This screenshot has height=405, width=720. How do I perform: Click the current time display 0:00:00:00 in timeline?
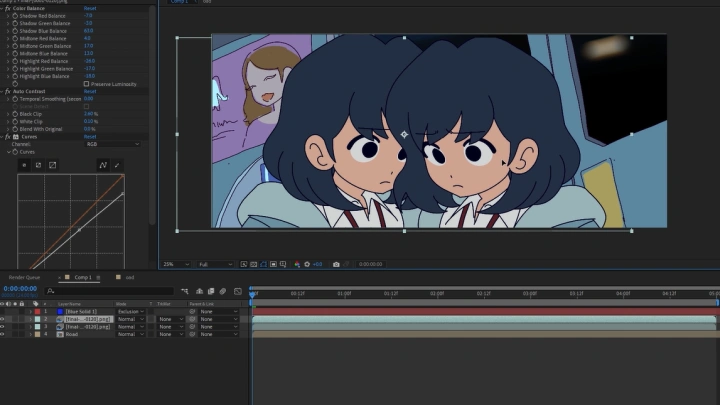[20, 289]
